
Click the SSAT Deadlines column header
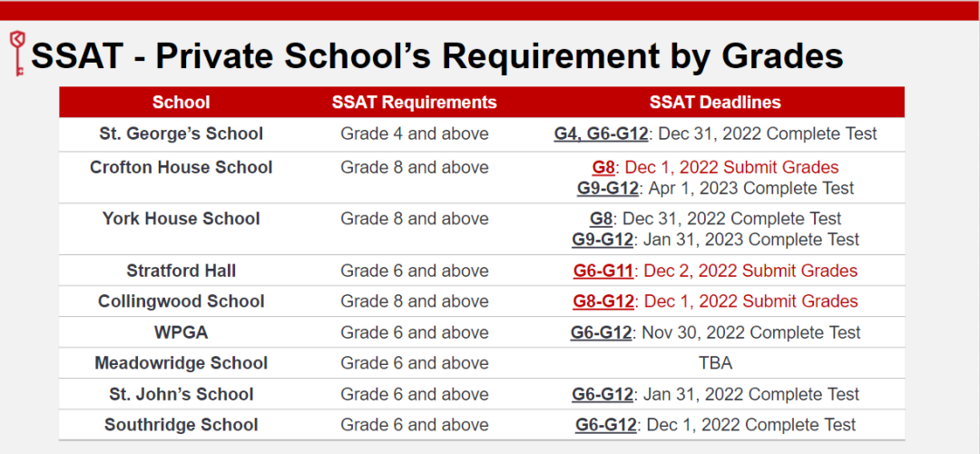click(x=715, y=103)
